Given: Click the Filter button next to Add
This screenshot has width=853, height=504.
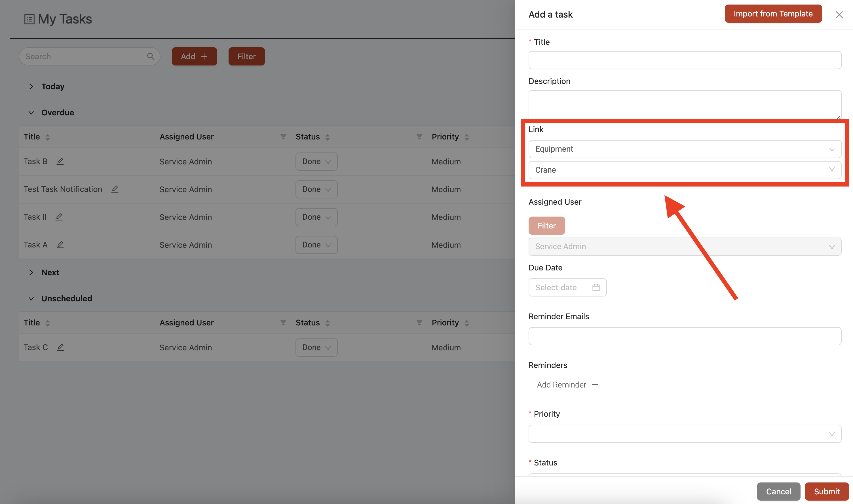Looking at the screenshot, I should click(247, 56).
